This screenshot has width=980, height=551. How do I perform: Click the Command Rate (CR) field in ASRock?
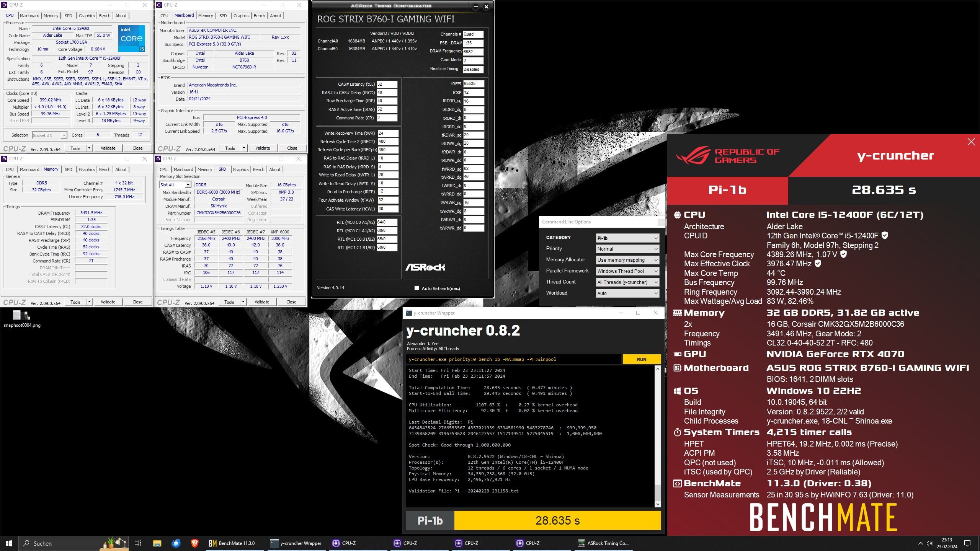coord(387,118)
